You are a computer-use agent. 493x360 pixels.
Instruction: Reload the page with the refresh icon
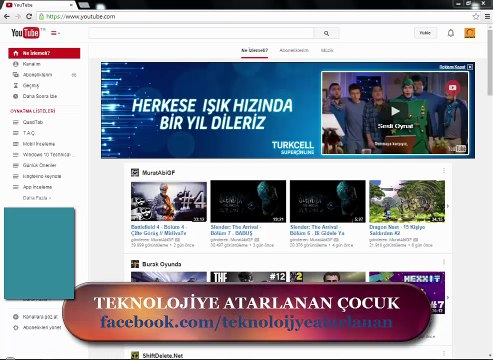point(29,16)
